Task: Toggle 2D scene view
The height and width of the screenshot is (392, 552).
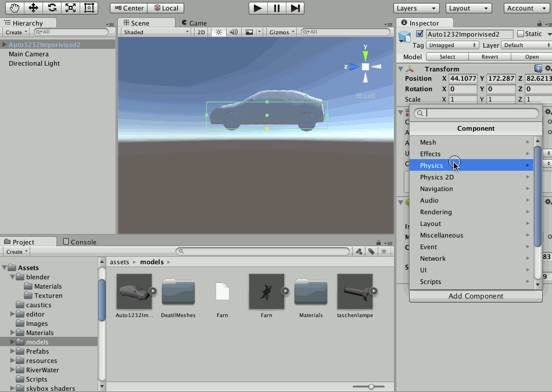Action: click(x=201, y=32)
